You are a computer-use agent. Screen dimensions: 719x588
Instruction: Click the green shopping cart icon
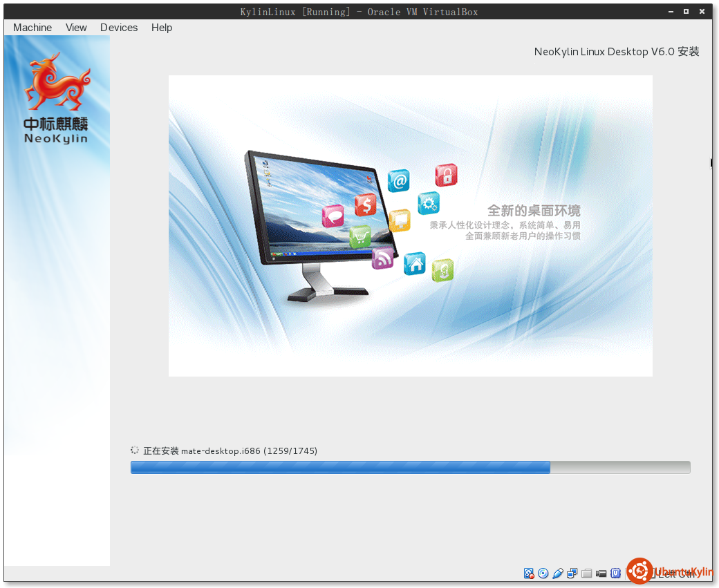pos(360,237)
